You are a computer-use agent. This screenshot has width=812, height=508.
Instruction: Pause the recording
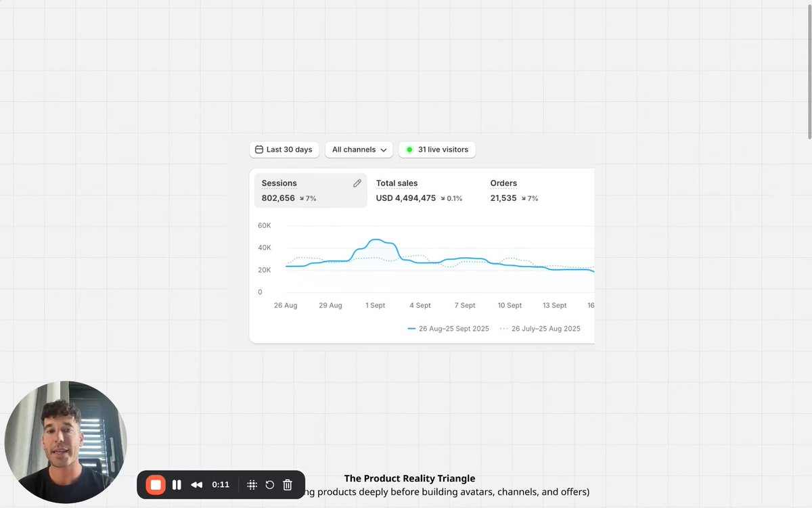[176, 484]
